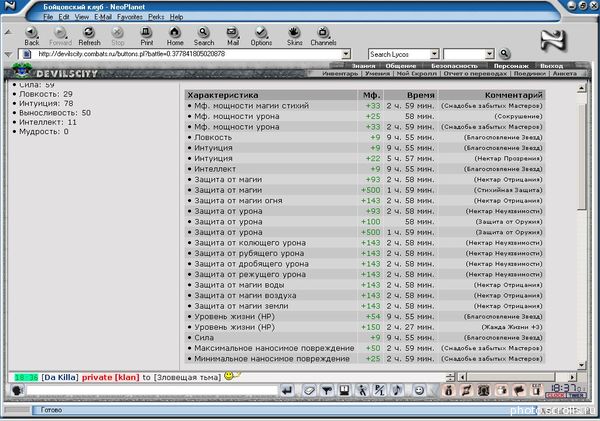The width and height of the screenshot is (600, 421).
Task: Click the exit door icon by the clock
Action: pyautogui.click(x=536, y=390)
